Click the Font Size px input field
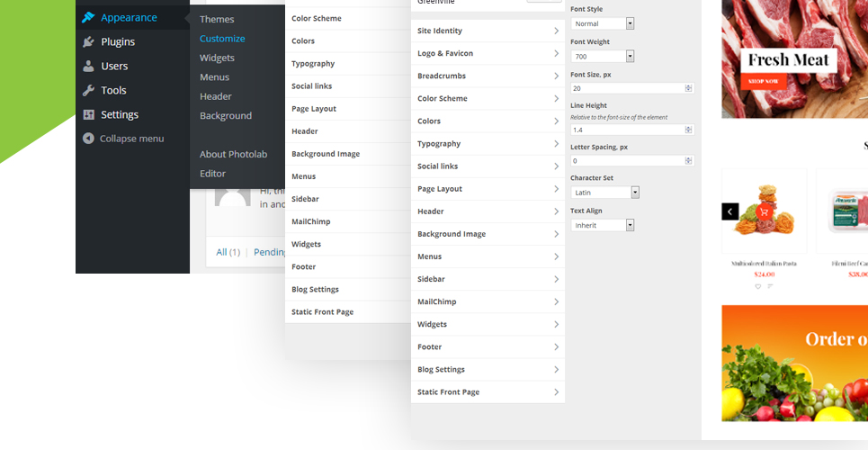The width and height of the screenshot is (868, 450). 632,89
